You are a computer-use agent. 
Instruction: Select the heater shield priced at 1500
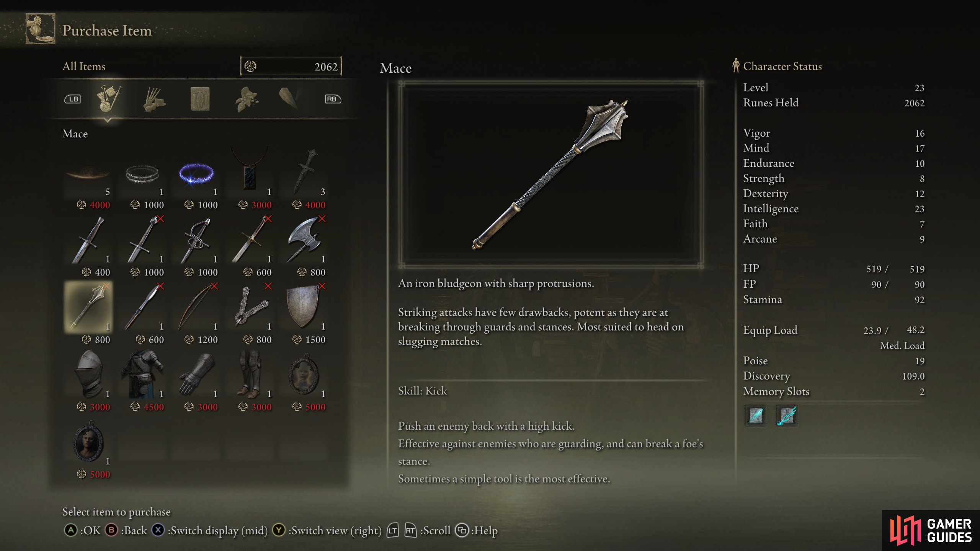pyautogui.click(x=304, y=314)
